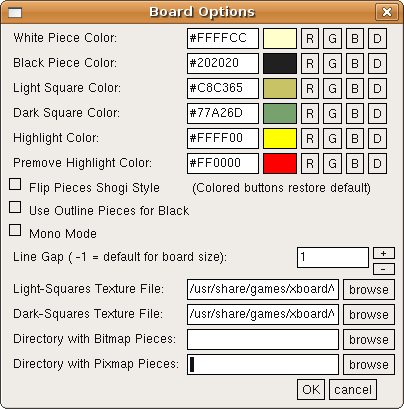Enable Flip Pieces Shogi Style checkbox
The width and height of the screenshot is (404, 409).
(x=15, y=184)
